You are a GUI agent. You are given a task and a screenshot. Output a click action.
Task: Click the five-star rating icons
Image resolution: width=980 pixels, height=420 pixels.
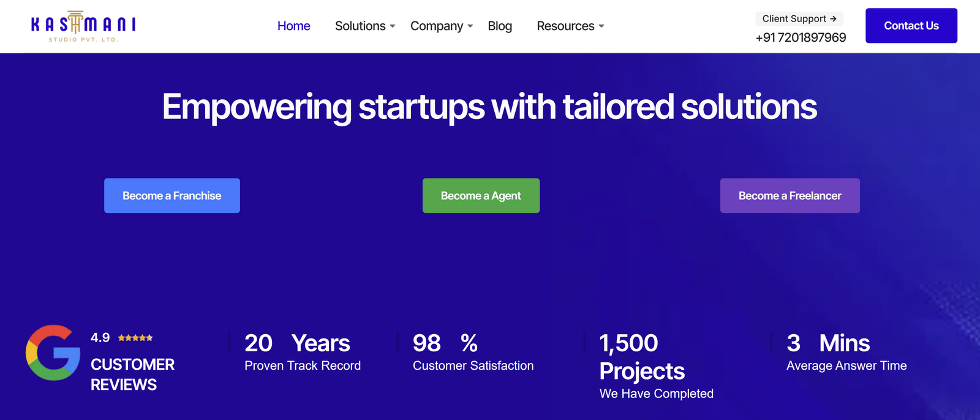coord(135,338)
